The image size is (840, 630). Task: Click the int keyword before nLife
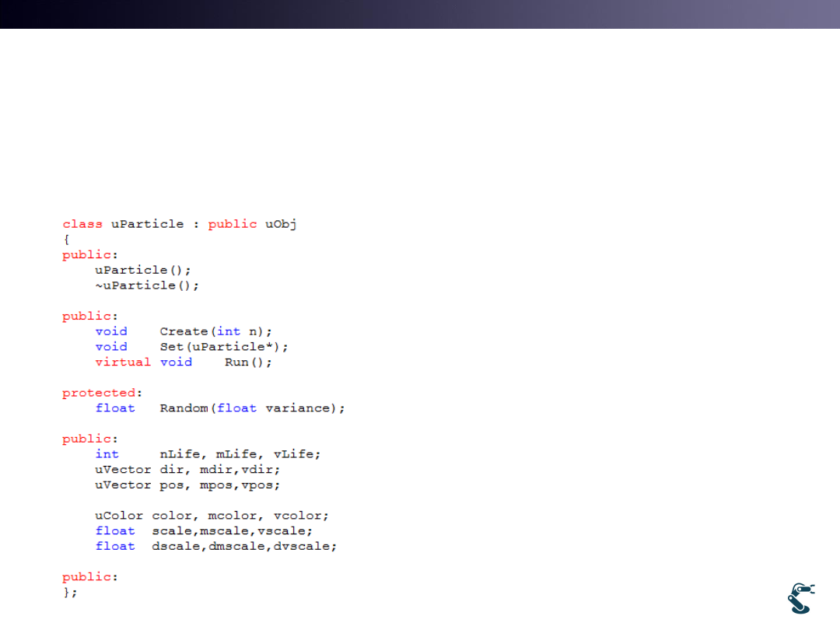click(x=107, y=454)
